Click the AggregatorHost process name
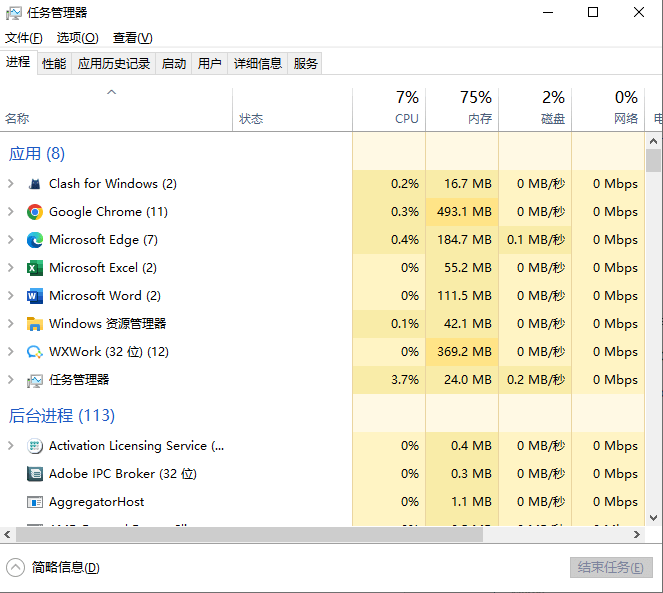Image resolution: width=663 pixels, height=593 pixels. click(96, 502)
